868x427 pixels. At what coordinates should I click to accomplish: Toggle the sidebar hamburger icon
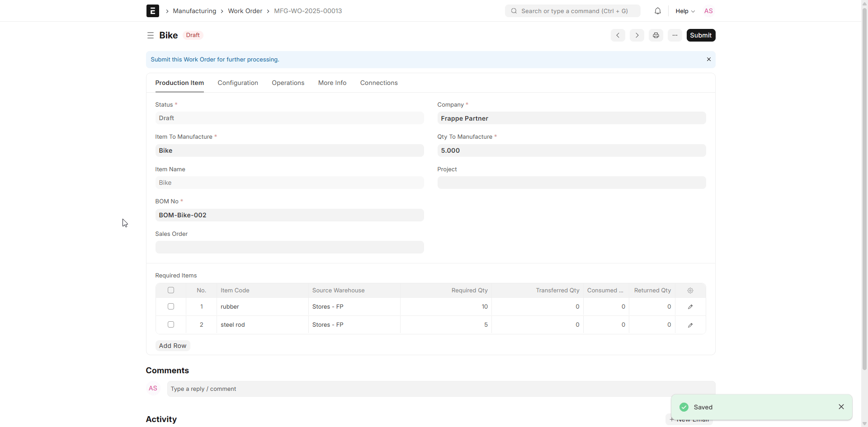(151, 35)
